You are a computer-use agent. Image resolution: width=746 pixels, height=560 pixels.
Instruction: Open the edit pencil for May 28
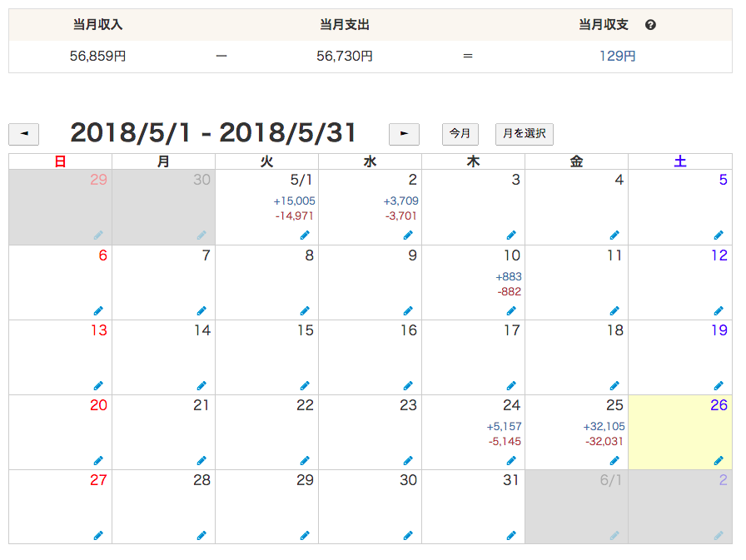201,536
